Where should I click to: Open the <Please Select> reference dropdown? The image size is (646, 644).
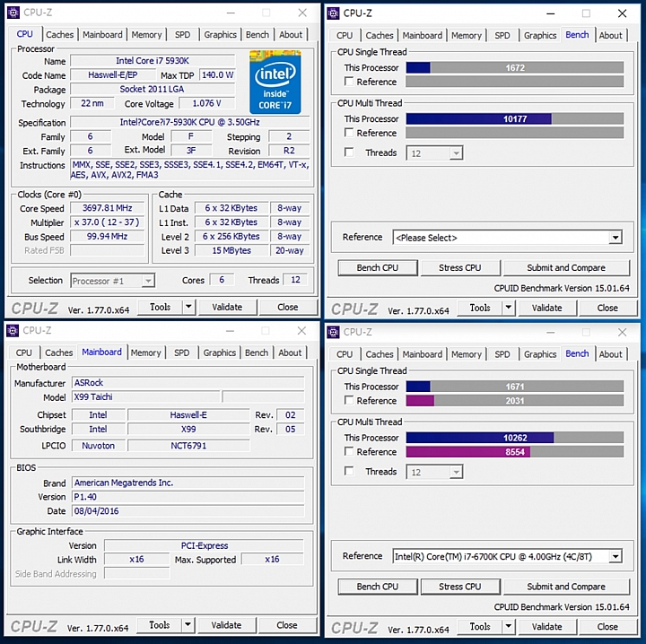(615, 238)
